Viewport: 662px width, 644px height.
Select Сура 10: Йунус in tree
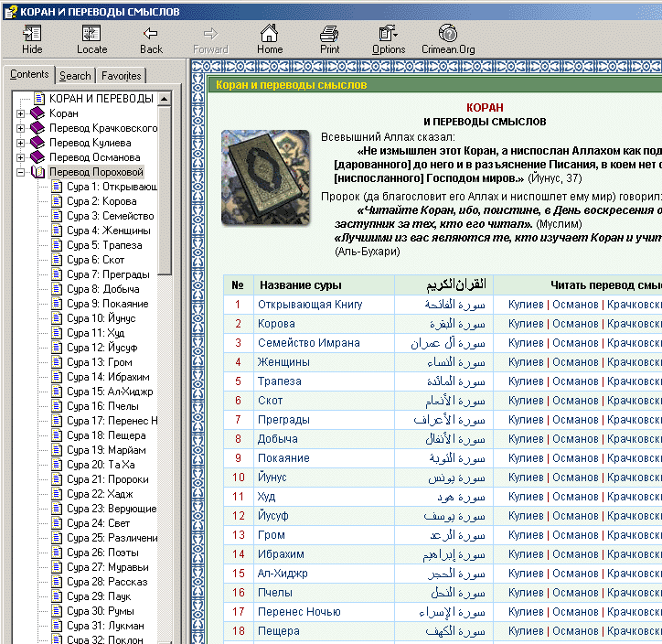coord(99,318)
